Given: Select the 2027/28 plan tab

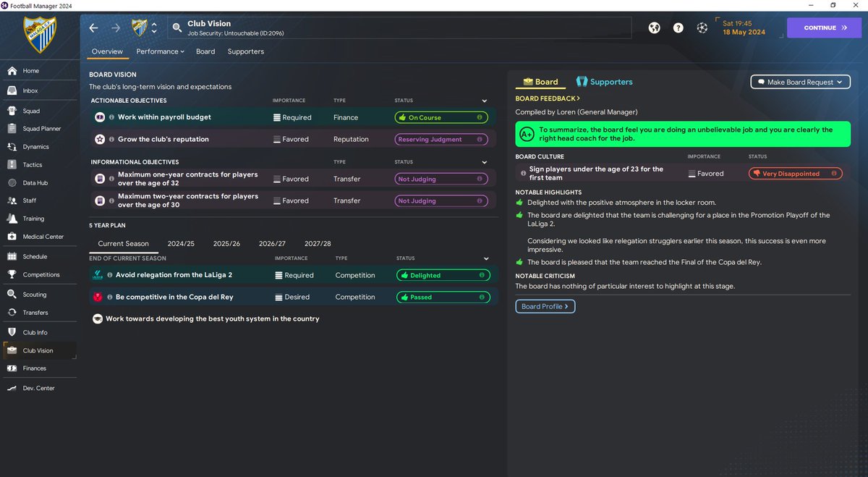Looking at the screenshot, I should 318,244.
